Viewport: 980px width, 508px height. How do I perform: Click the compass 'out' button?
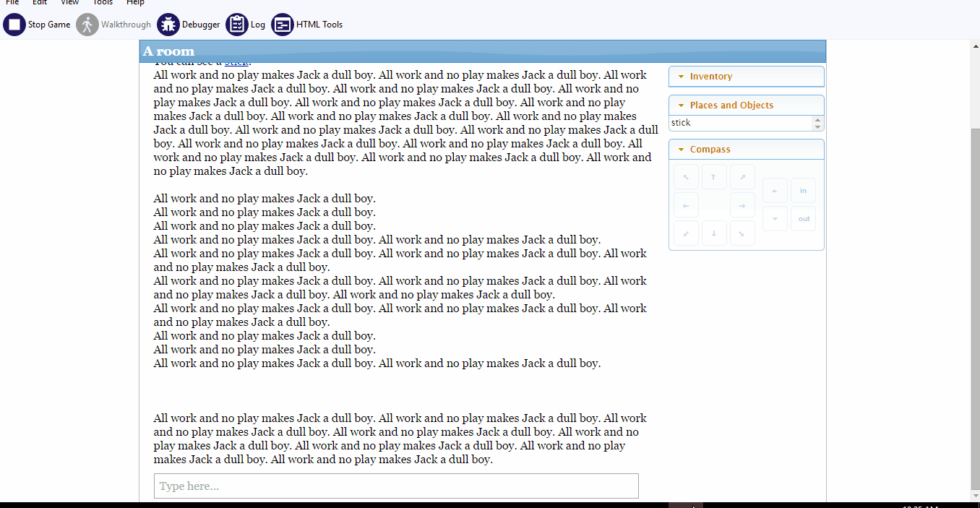pos(803,219)
